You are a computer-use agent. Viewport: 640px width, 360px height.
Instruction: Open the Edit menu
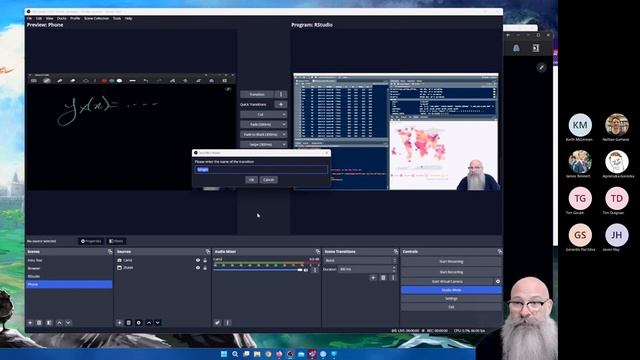click(x=39, y=18)
